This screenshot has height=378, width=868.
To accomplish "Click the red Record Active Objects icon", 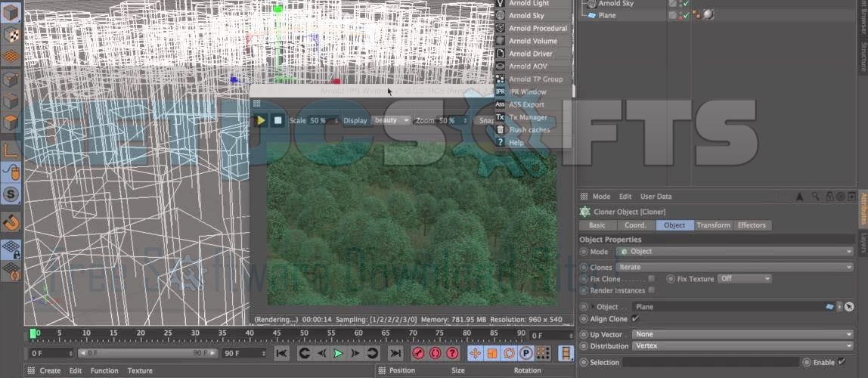I will click(419, 353).
